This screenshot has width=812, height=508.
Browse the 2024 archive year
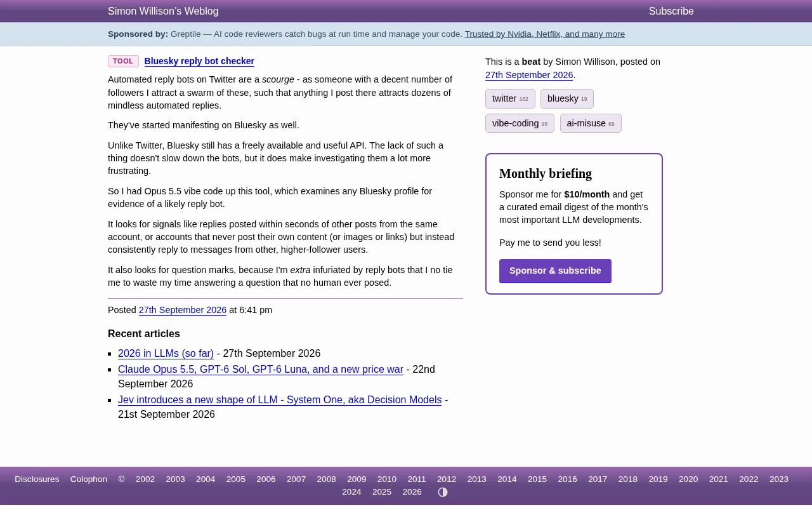tap(351, 492)
